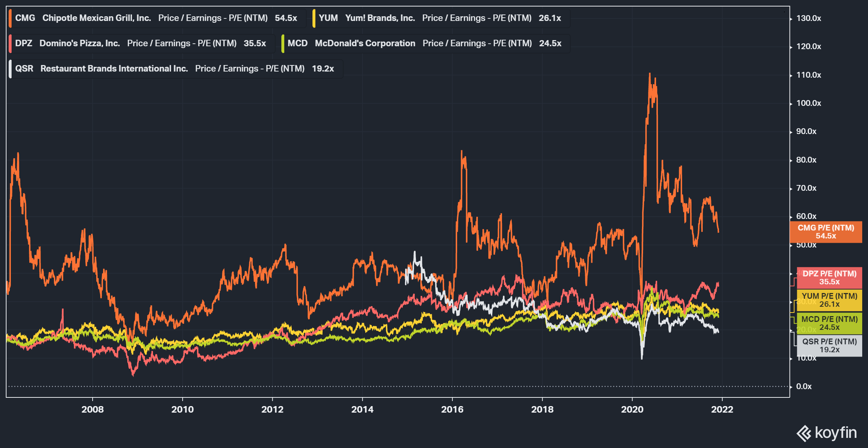Click the 120.0x value on the price axis
The image size is (868, 448).
tap(809, 47)
